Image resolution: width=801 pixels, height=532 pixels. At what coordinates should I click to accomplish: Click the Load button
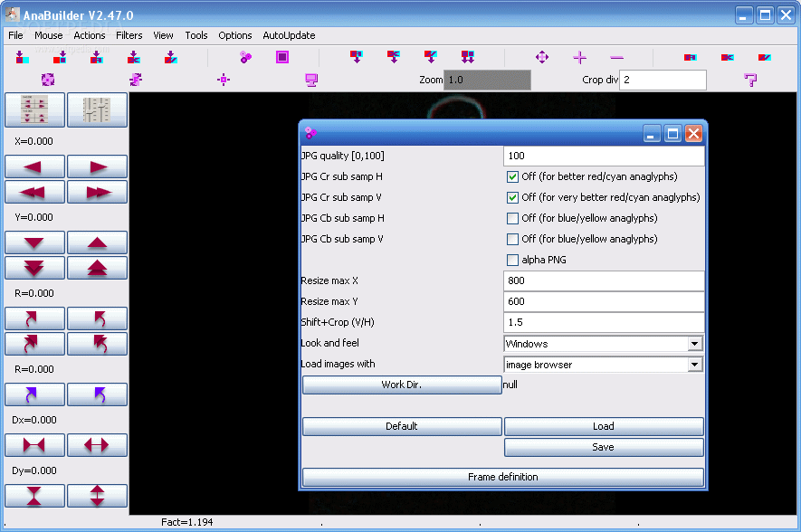[x=604, y=426]
